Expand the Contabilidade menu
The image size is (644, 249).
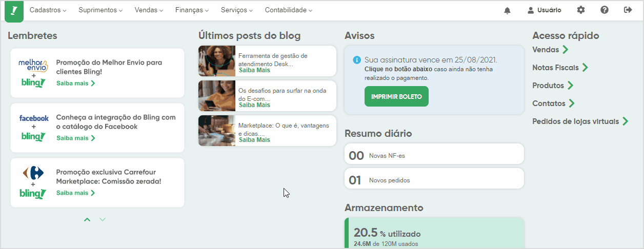tap(289, 10)
